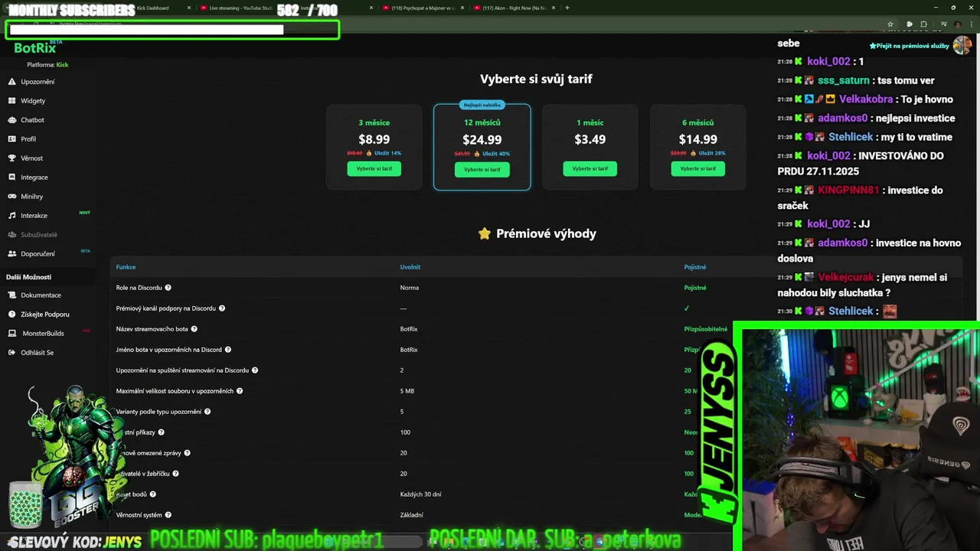Switch to Psychopat a Majsner tab
The image size is (980, 551).
[x=423, y=8]
